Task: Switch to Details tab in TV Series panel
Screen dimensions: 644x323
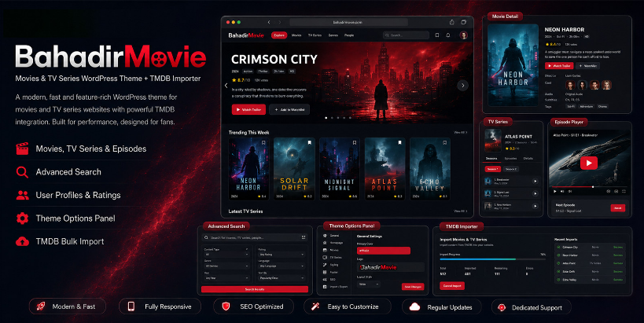Action: coord(528,159)
